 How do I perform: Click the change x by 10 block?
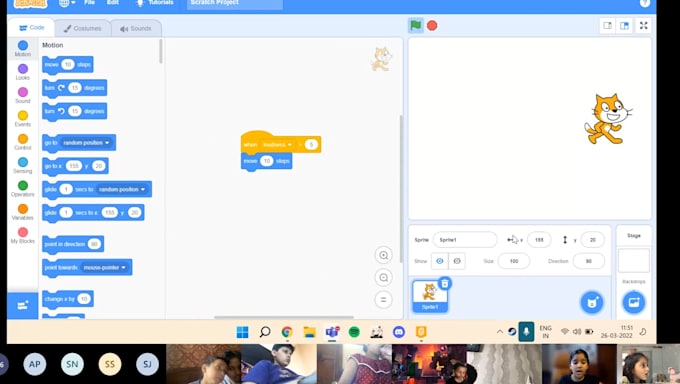coord(68,299)
